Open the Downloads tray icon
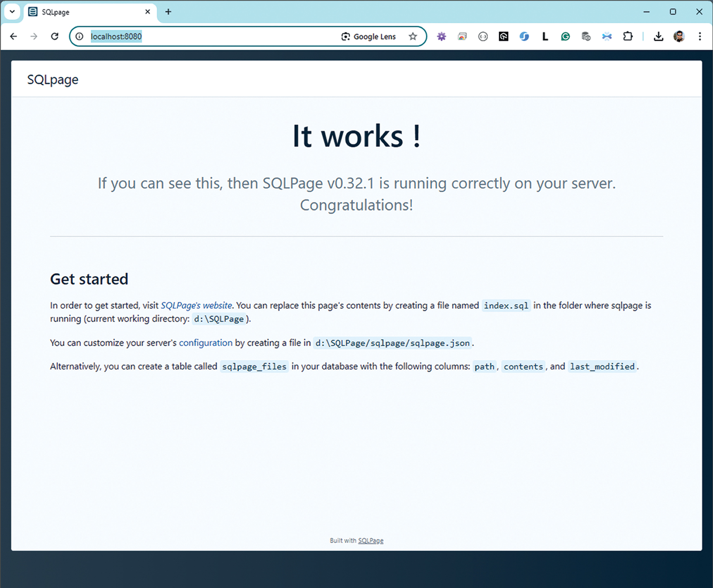 click(658, 37)
